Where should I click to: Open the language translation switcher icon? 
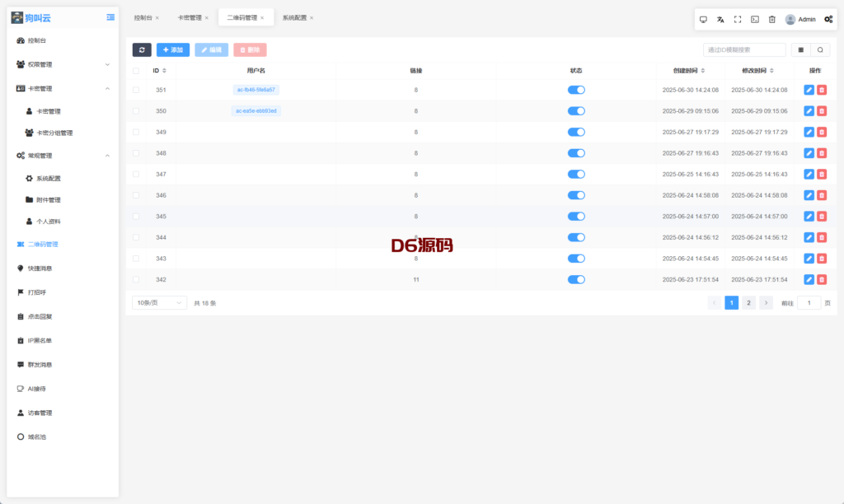(x=720, y=19)
